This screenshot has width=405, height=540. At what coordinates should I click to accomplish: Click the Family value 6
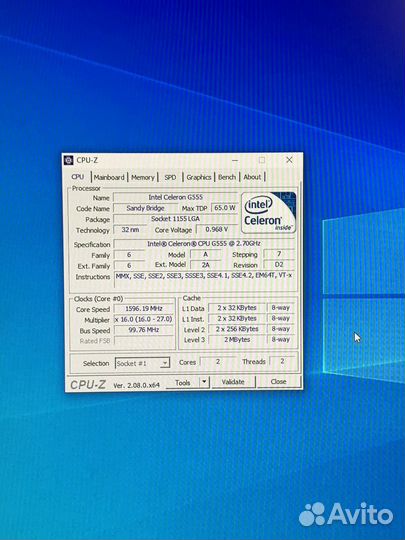129,255
